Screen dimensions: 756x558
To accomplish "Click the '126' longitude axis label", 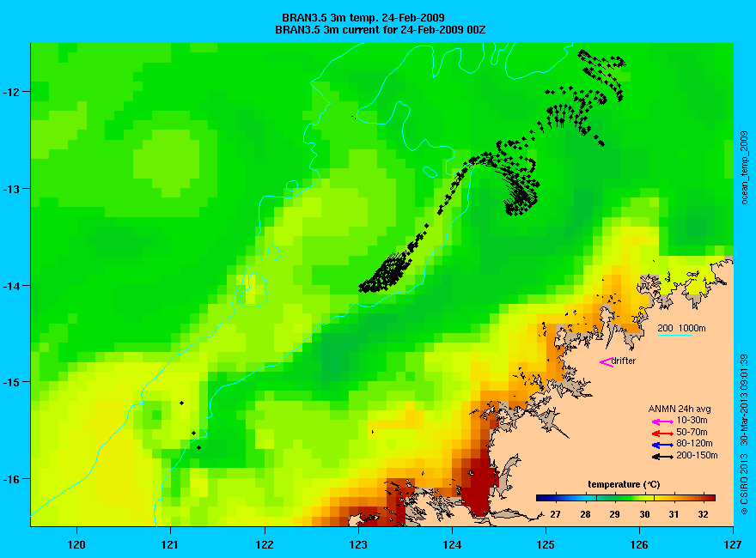I will [639, 545].
